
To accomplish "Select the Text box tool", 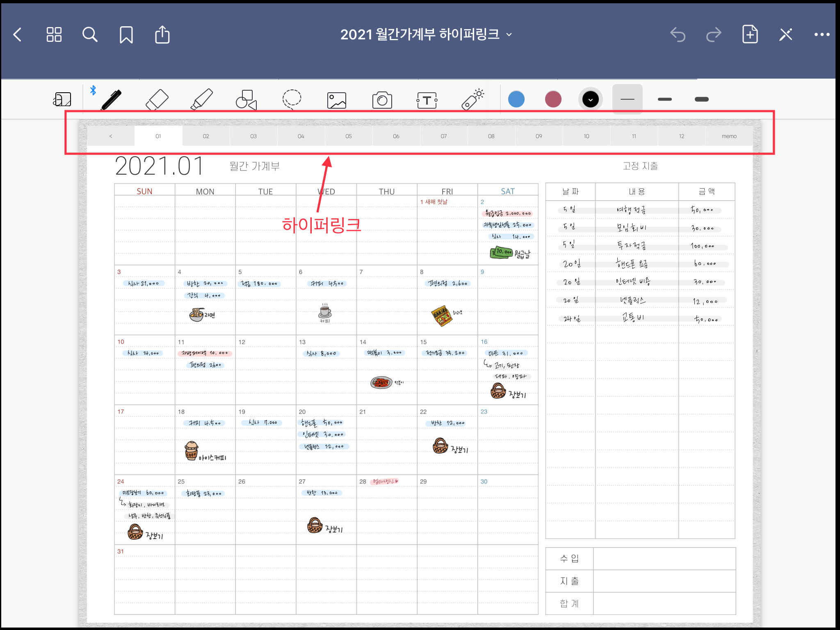I will pyautogui.click(x=427, y=100).
